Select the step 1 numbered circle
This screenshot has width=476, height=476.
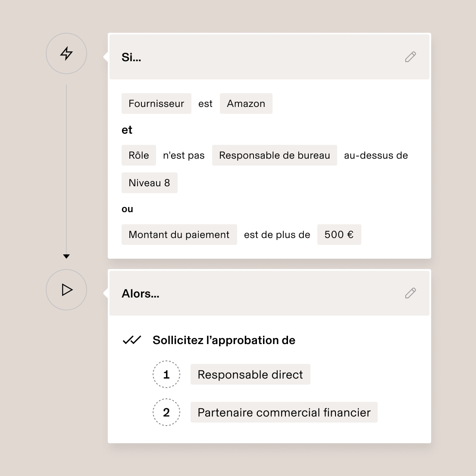[x=166, y=374]
